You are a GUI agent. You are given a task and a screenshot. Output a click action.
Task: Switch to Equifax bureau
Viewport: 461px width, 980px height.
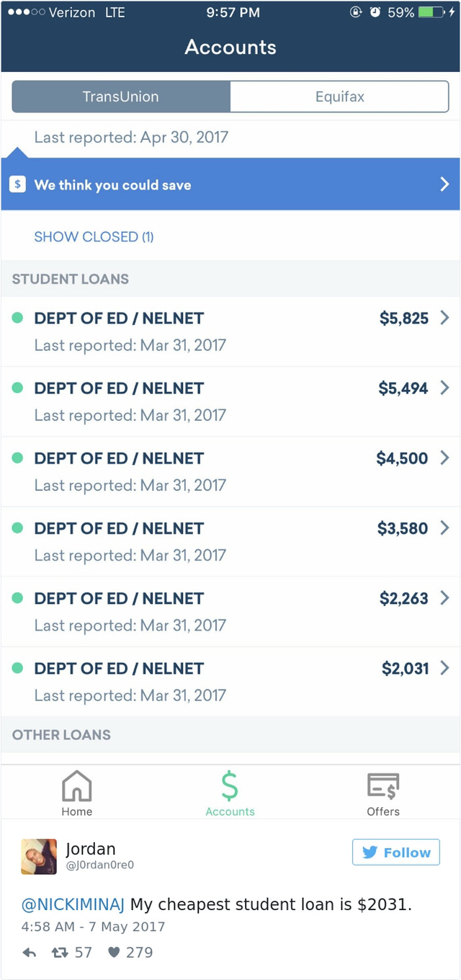[x=339, y=97]
